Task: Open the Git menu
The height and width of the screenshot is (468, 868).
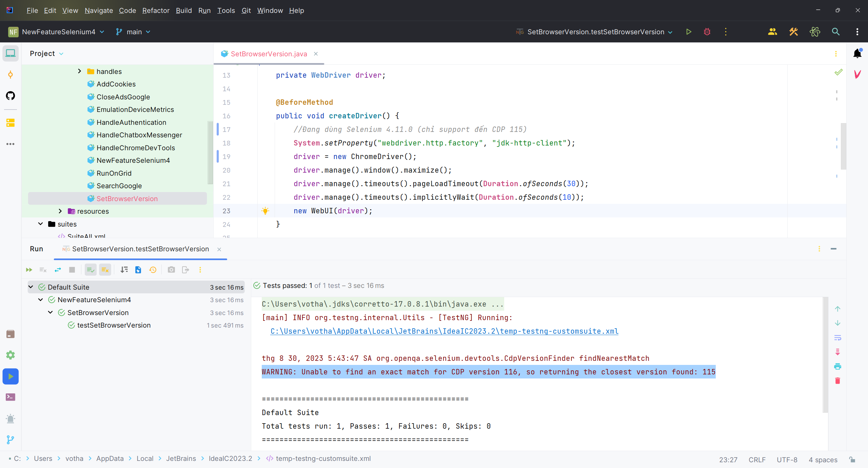Action: pos(246,11)
